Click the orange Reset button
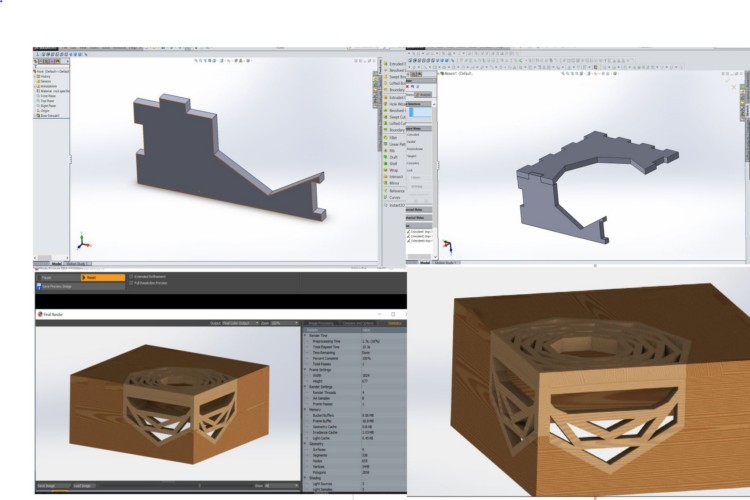Image resolution: width=750 pixels, height=500 pixels. pos(103,278)
